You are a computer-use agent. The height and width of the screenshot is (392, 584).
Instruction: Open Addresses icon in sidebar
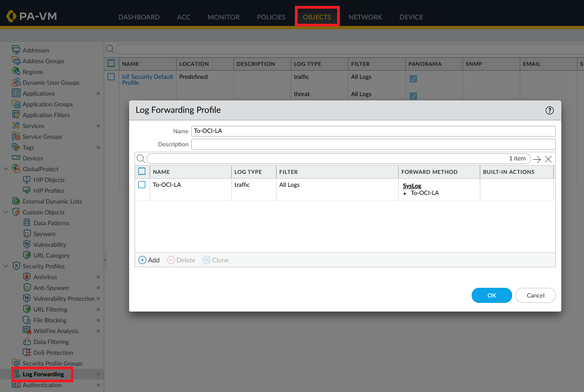click(x=16, y=50)
